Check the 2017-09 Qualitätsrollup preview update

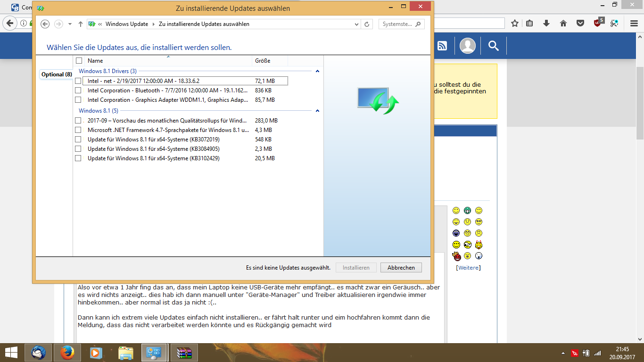78,121
